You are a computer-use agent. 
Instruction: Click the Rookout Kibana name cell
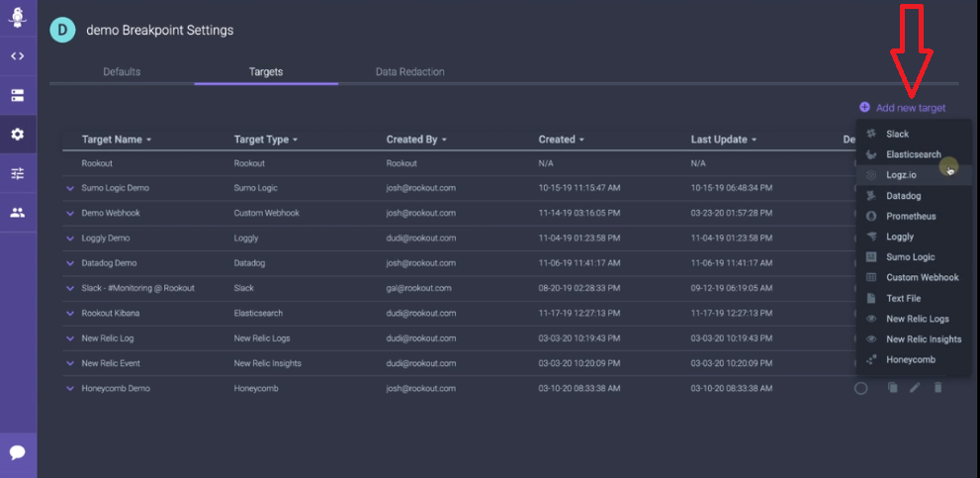point(111,314)
